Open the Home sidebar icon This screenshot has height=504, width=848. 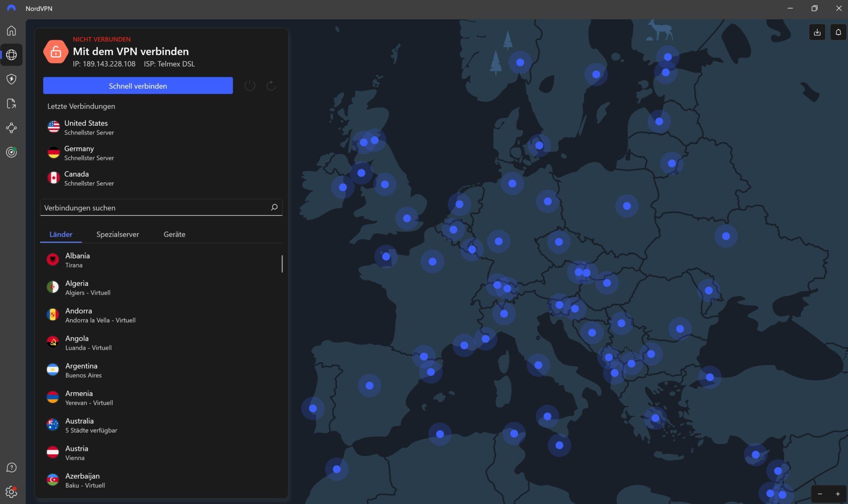(11, 30)
